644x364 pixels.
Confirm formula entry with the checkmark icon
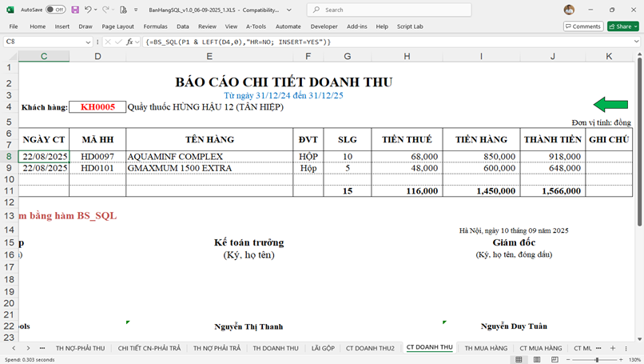(x=118, y=42)
